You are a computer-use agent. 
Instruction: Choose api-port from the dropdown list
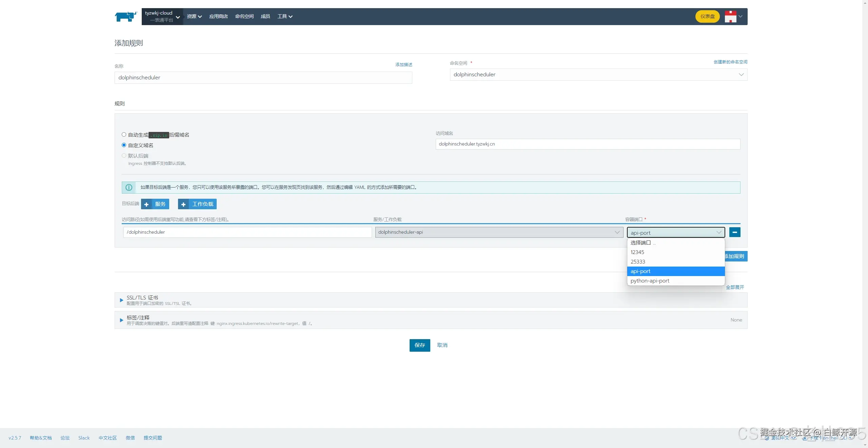tap(676, 271)
